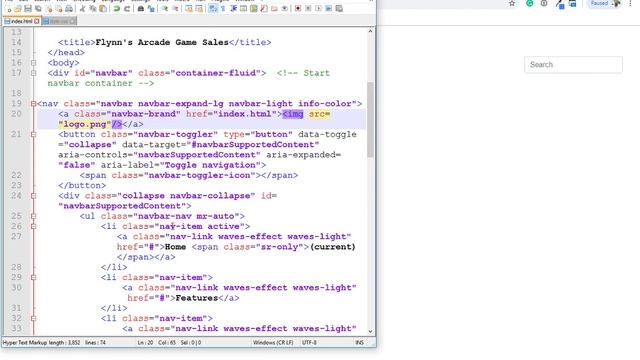Open Find dialog with binoculars icon
Viewport: 640px width, 360px height.
140,9
